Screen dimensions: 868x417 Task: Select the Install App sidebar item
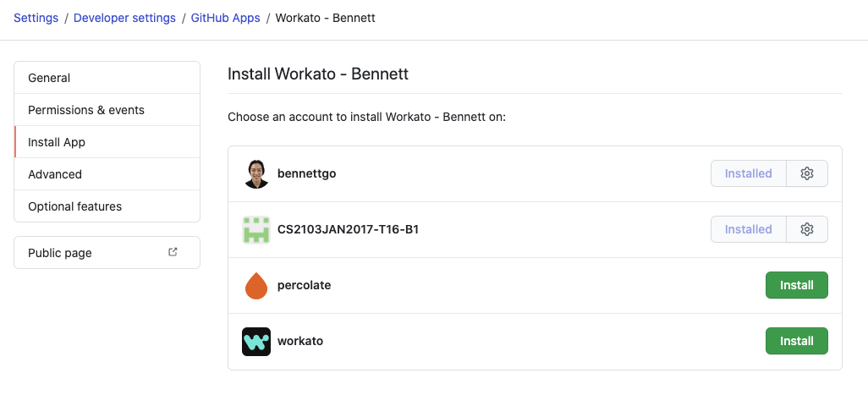(x=57, y=142)
